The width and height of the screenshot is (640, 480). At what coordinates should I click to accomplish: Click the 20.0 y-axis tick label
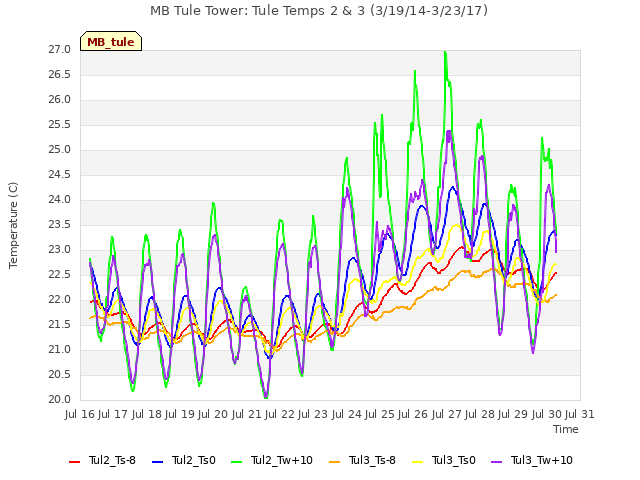[x=60, y=400]
